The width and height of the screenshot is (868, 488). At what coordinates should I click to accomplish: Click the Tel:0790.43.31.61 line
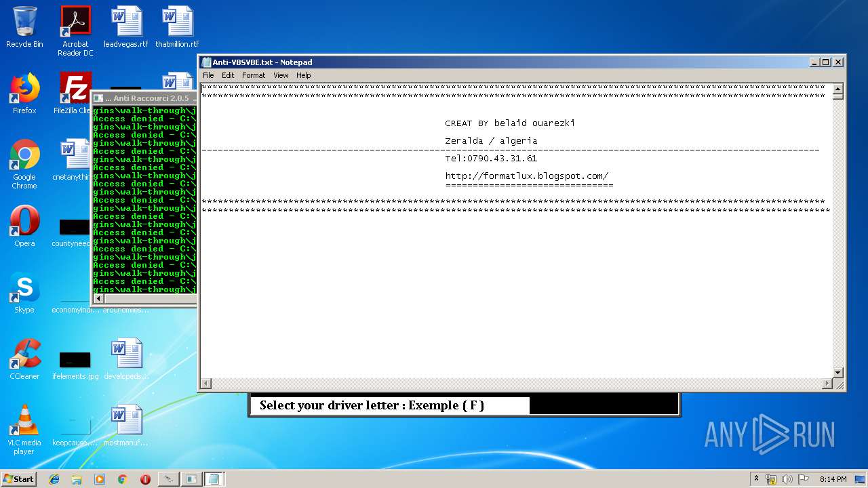[491, 159]
